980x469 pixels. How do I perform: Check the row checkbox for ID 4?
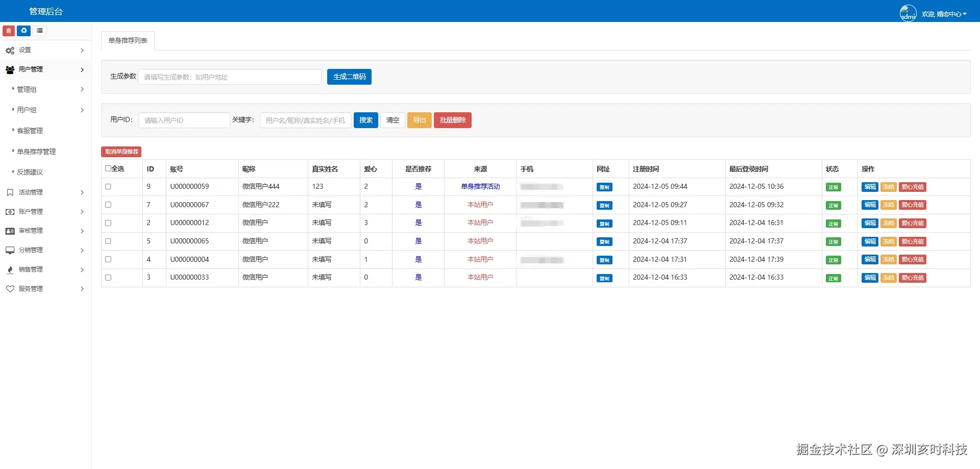[108, 259]
